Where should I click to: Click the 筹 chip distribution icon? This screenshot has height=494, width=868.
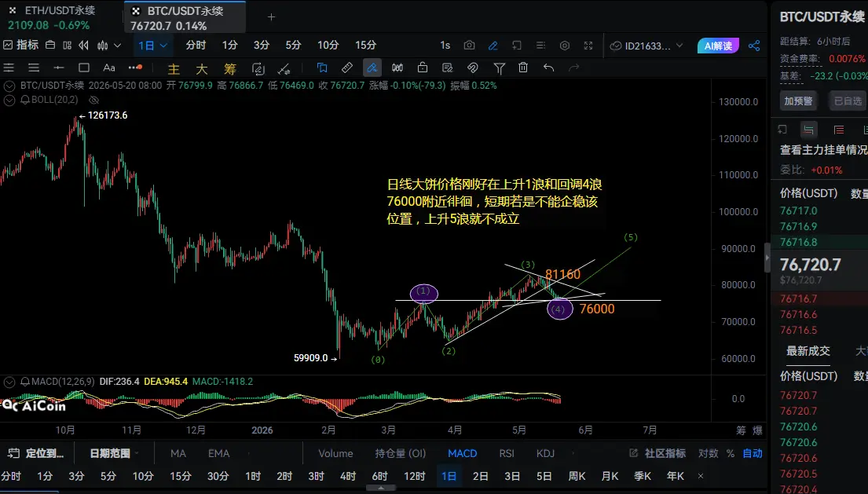229,68
